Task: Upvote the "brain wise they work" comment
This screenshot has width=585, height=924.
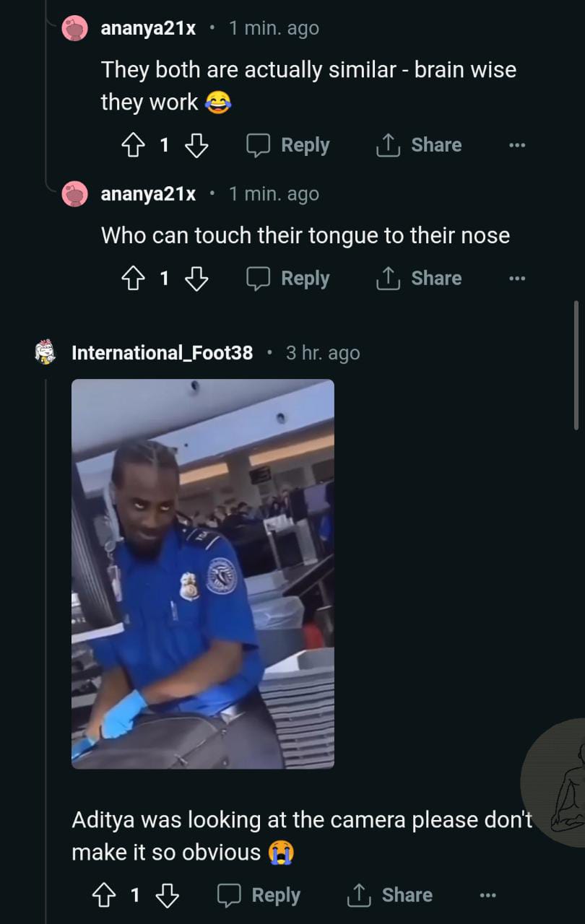Action: point(133,145)
